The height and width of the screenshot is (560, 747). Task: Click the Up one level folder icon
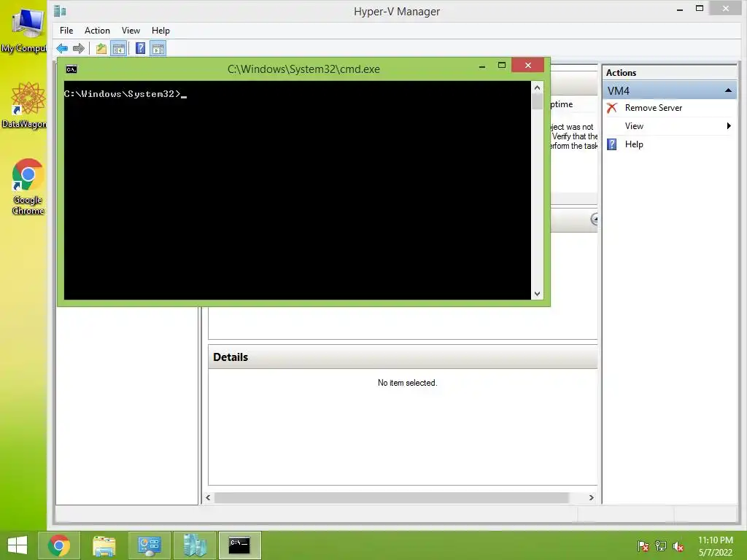pyautogui.click(x=101, y=49)
